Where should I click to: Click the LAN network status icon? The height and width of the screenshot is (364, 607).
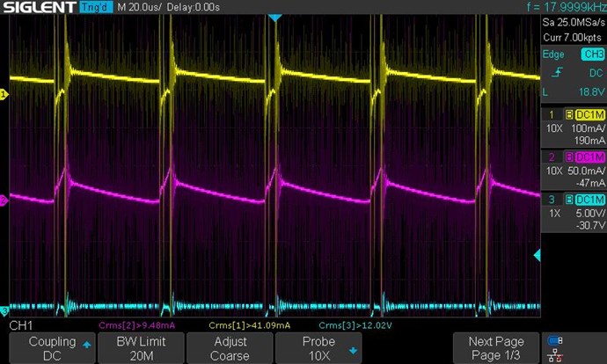pyautogui.click(x=555, y=355)
